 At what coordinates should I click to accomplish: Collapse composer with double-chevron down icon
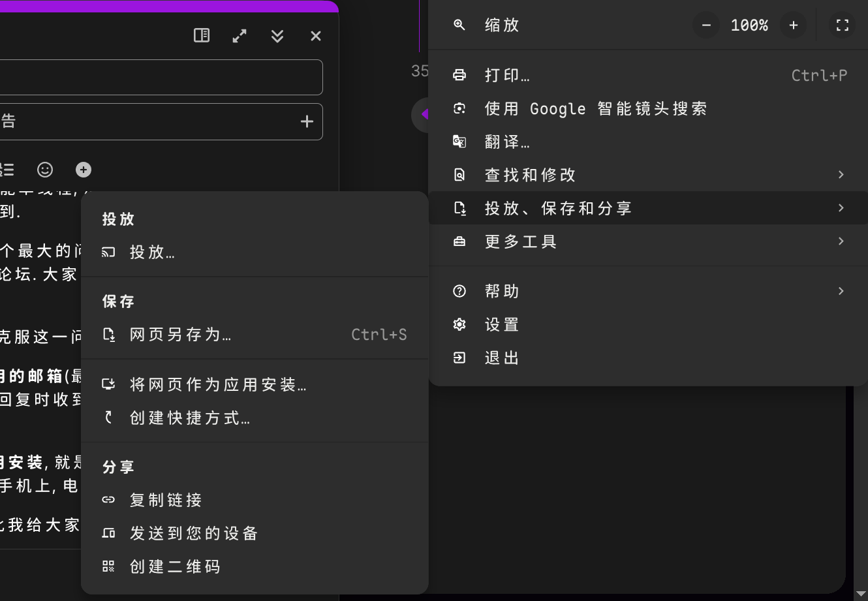tap(277, 36)
